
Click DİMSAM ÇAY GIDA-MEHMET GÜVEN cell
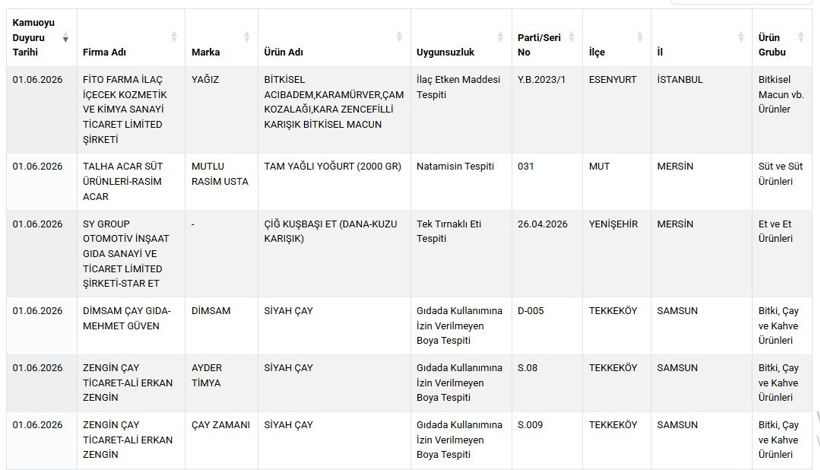131,326
